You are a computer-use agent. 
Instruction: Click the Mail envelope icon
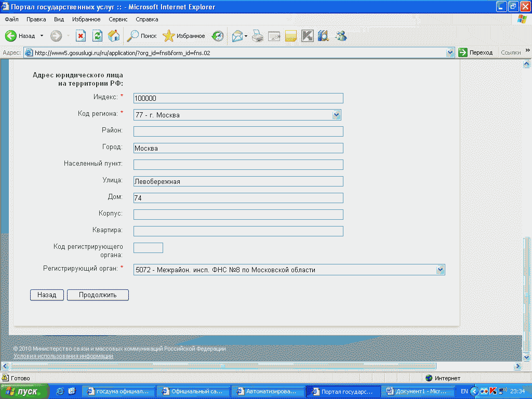pyautogui.click(x=238, y=36)
